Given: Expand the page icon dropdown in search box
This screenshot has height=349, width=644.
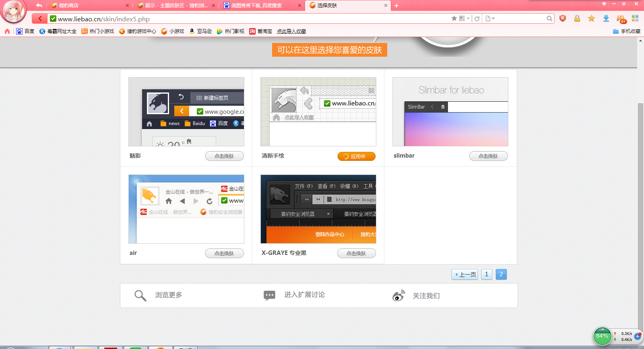Looking at the screenshot, I should (493, 18).
